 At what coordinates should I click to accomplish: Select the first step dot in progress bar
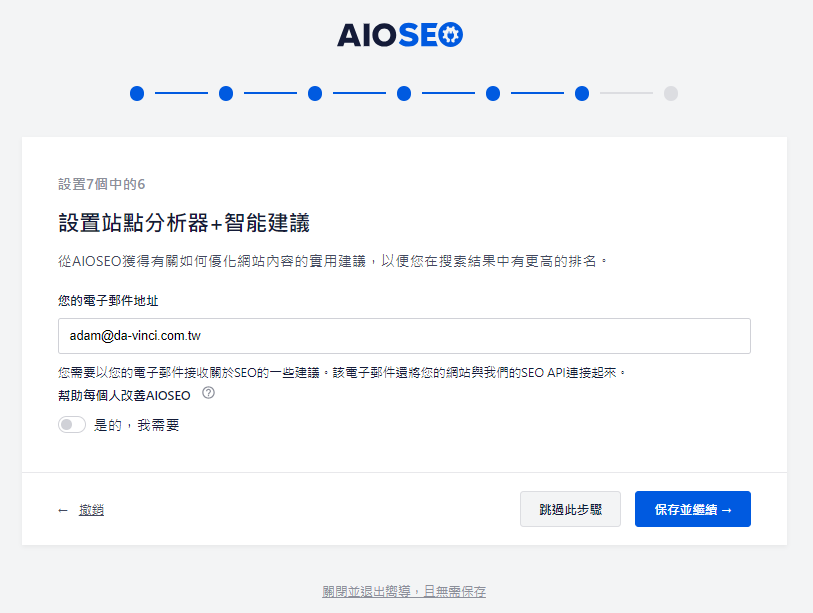137,93
